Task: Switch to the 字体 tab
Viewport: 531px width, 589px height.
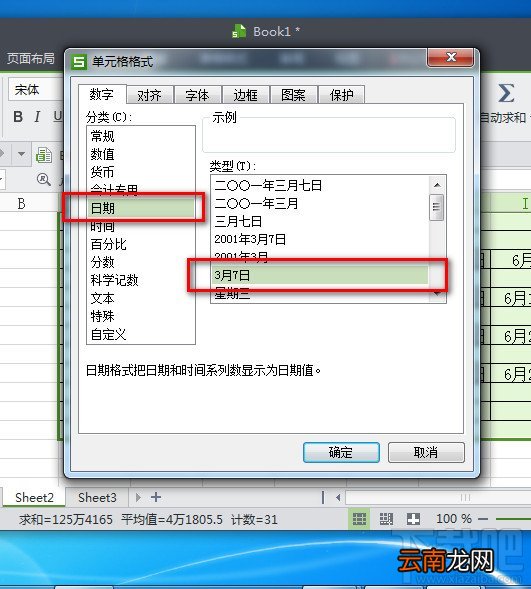Action: click(197, 95)
